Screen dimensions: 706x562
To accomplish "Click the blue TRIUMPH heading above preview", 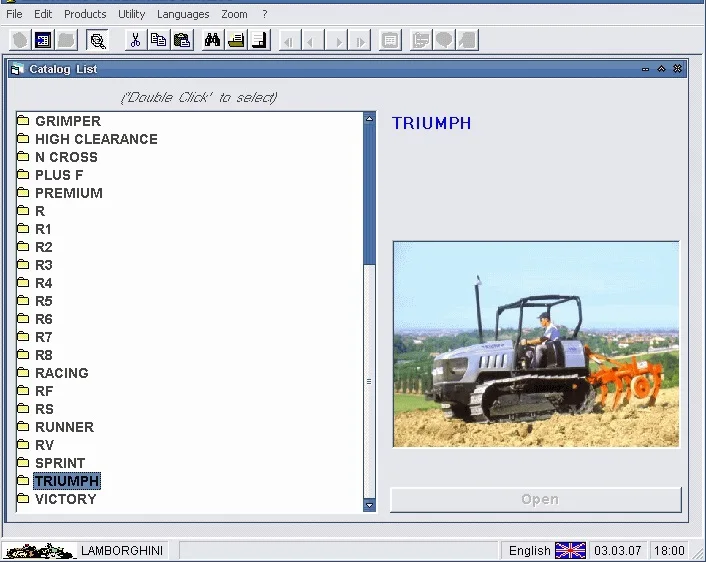I will point(431,123).
